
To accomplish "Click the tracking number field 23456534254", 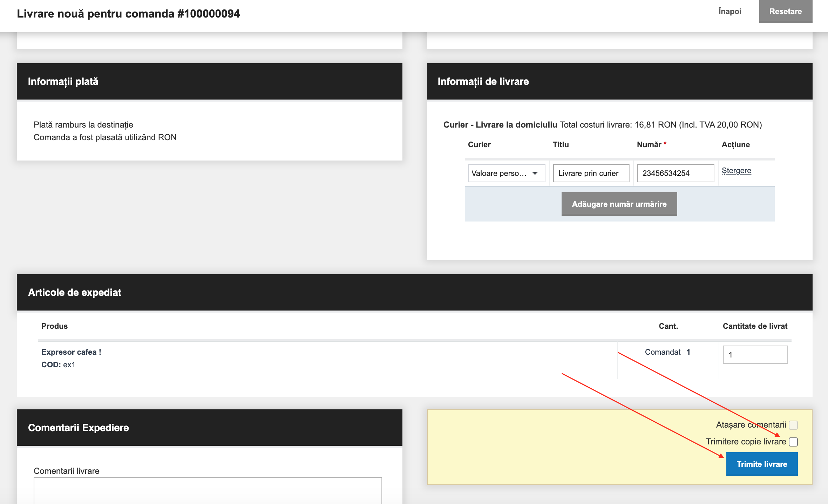I will point(676,173).
